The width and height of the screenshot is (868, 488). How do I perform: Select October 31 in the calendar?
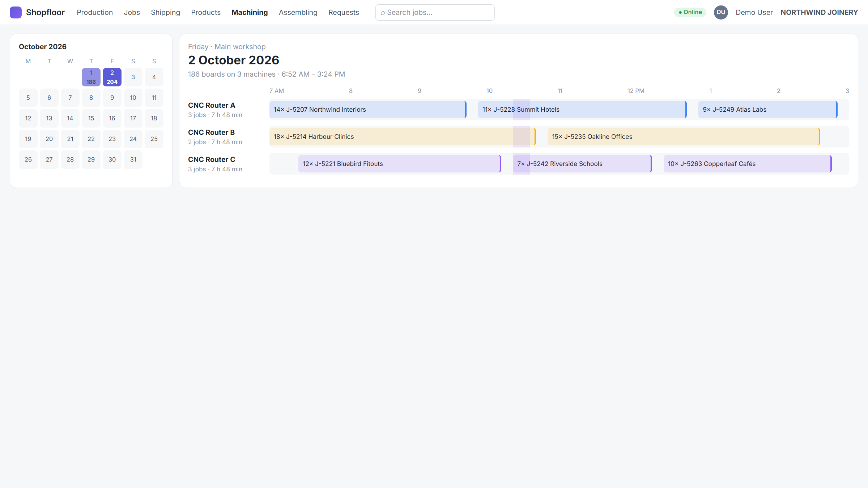click(x=133, y=159)
